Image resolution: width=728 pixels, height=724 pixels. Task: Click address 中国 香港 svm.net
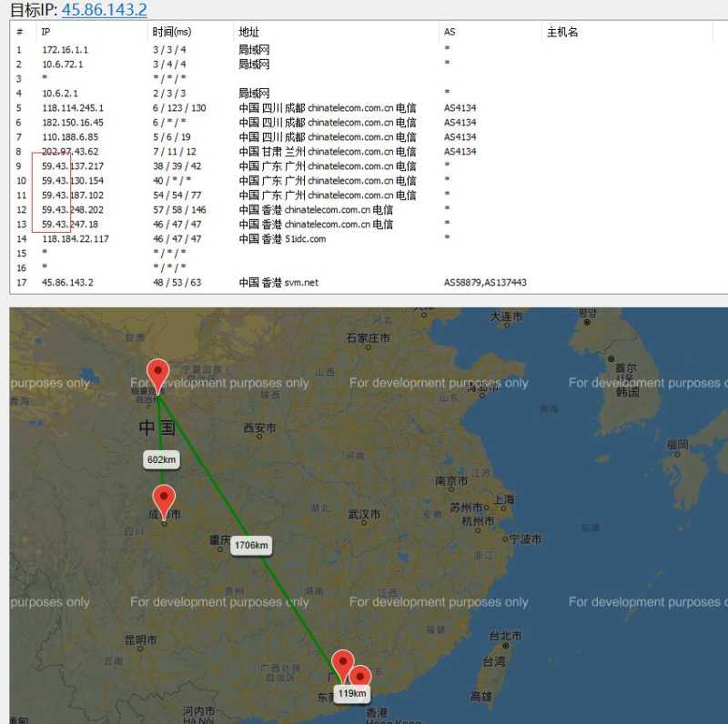click(x=278, y=282)
